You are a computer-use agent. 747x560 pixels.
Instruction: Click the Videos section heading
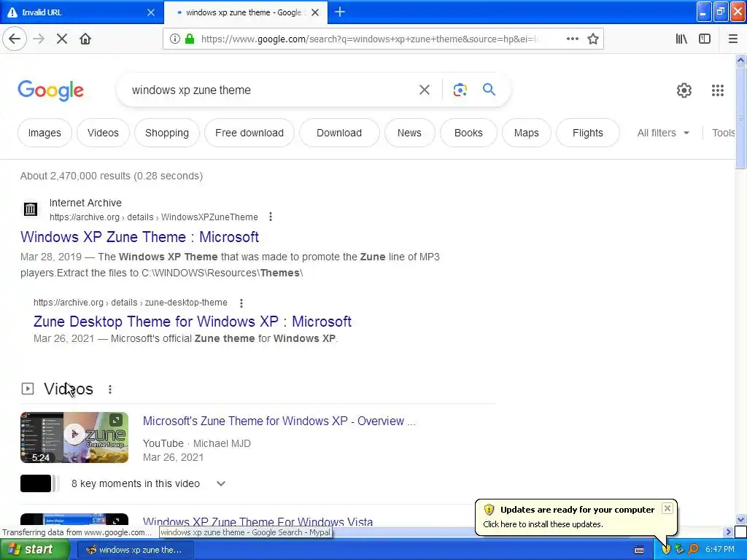[68, 389]
